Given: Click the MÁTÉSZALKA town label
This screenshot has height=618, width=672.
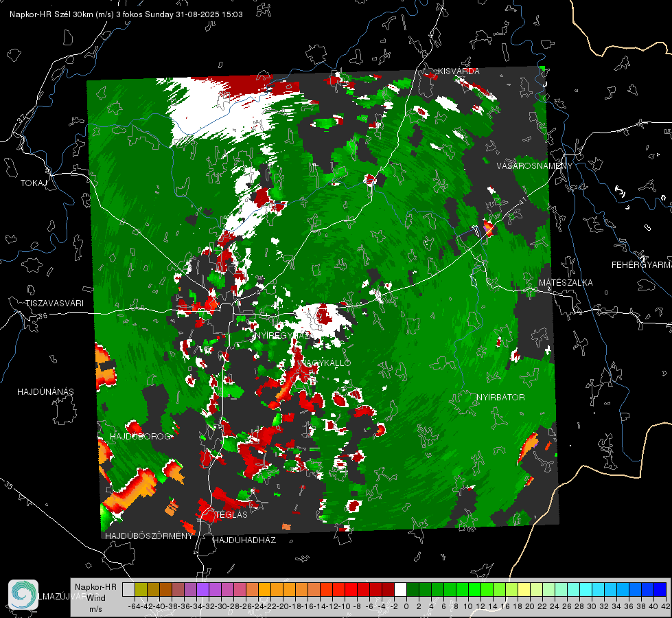Looking at the screenshot, I should [566, 283].
